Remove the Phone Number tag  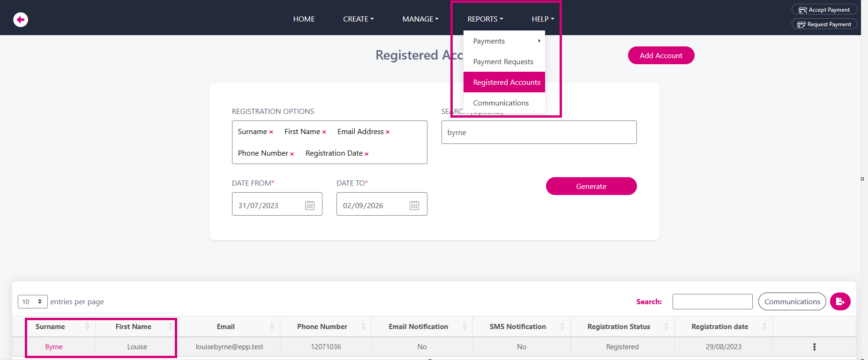click(x=292, y=154)
